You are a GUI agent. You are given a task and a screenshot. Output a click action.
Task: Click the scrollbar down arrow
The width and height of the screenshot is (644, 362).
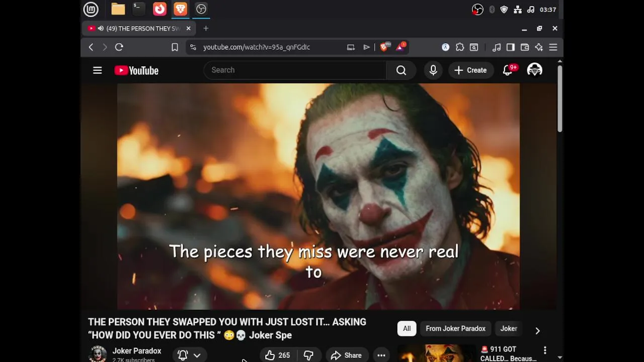coord(559,358)
